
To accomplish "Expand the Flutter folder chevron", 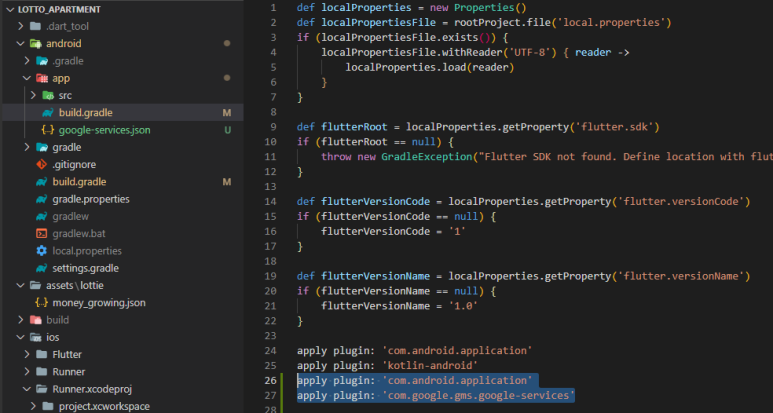I will 27,354.
